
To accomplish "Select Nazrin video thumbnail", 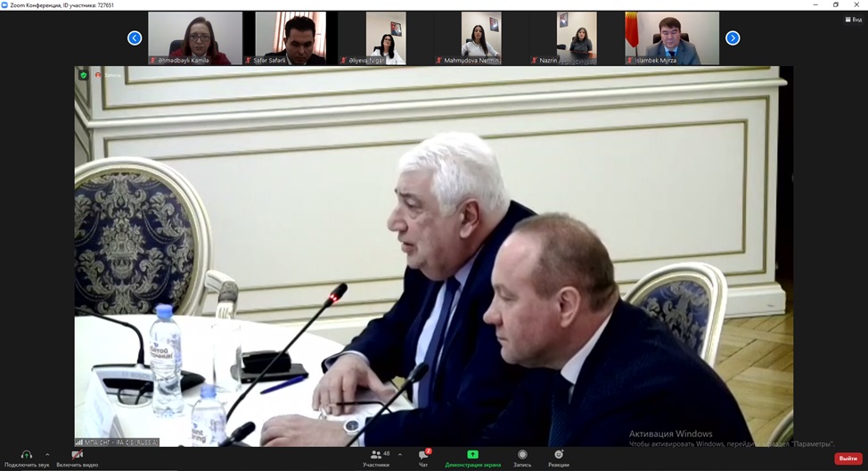I will [x=577, y=38].
